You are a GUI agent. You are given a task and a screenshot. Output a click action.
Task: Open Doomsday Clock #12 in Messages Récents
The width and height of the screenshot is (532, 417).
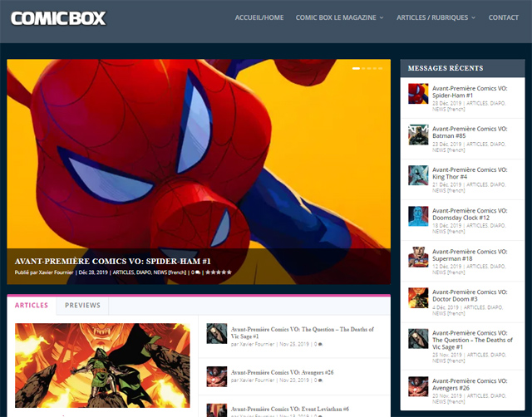tap(470, 214)
